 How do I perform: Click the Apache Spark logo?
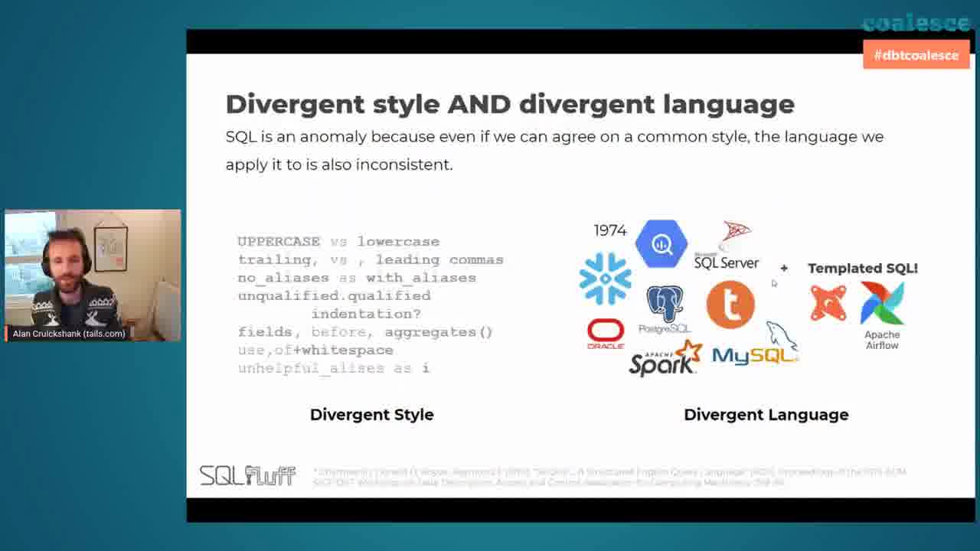662,360
